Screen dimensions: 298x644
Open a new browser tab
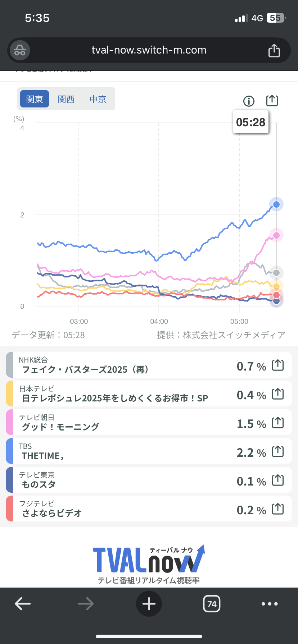pyautogui.click(x=149, y=604)
